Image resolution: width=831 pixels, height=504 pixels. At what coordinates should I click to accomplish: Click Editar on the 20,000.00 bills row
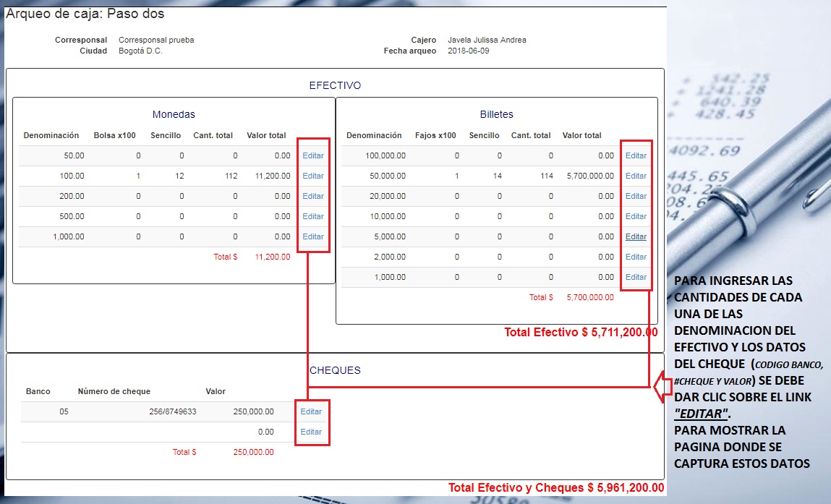tap(636, 196)
